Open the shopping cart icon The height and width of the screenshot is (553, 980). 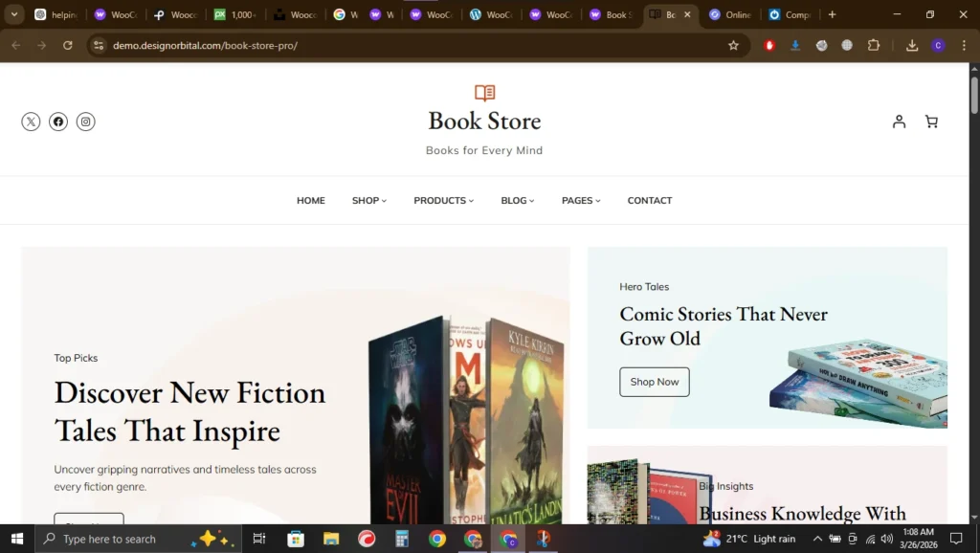pos(931,122)
